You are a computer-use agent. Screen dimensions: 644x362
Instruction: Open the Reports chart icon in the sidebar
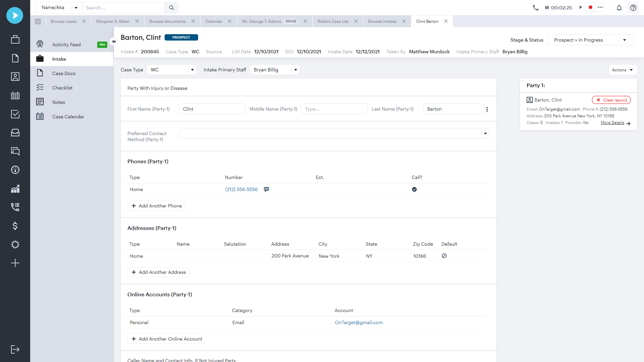15,188
